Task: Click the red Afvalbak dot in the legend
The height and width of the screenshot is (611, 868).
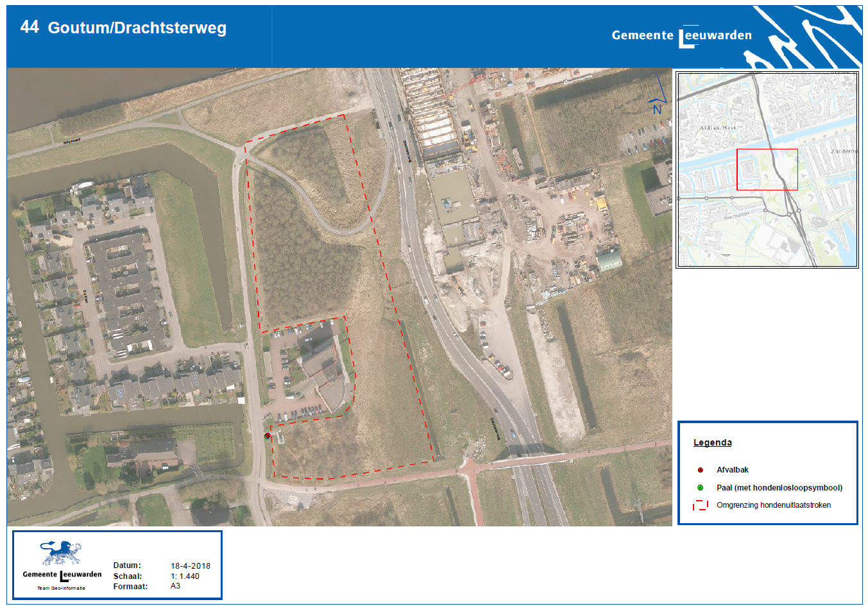Action: pyautogui.click(x=700, y=470)
